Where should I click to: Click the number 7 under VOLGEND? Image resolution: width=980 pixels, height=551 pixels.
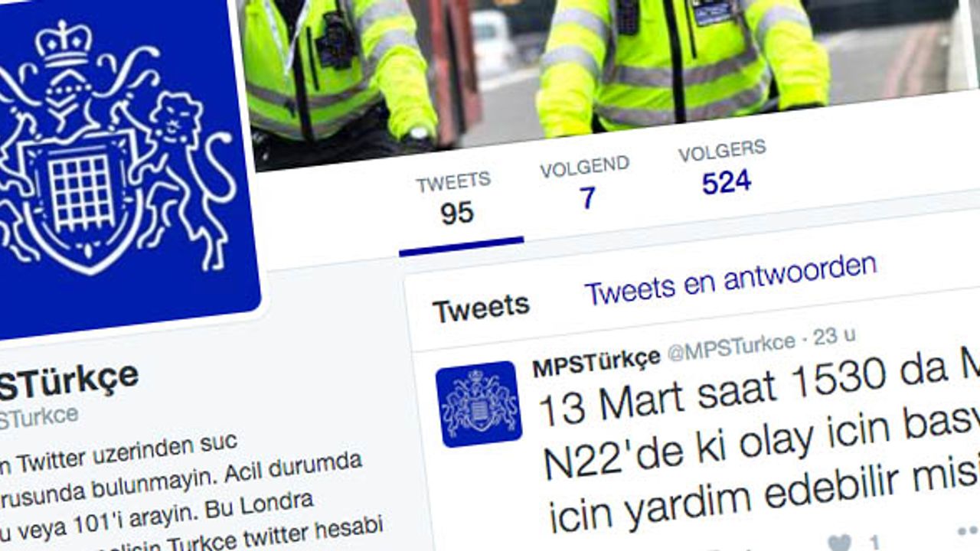click(x=586, y=198)
